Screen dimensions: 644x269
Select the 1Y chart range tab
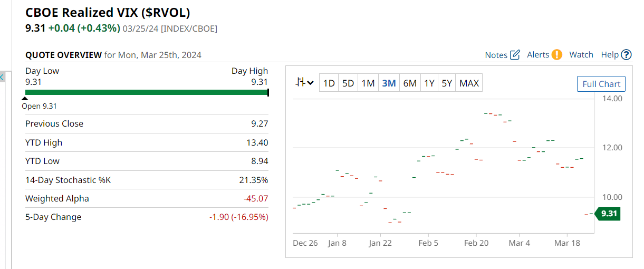tap(429, 83)
